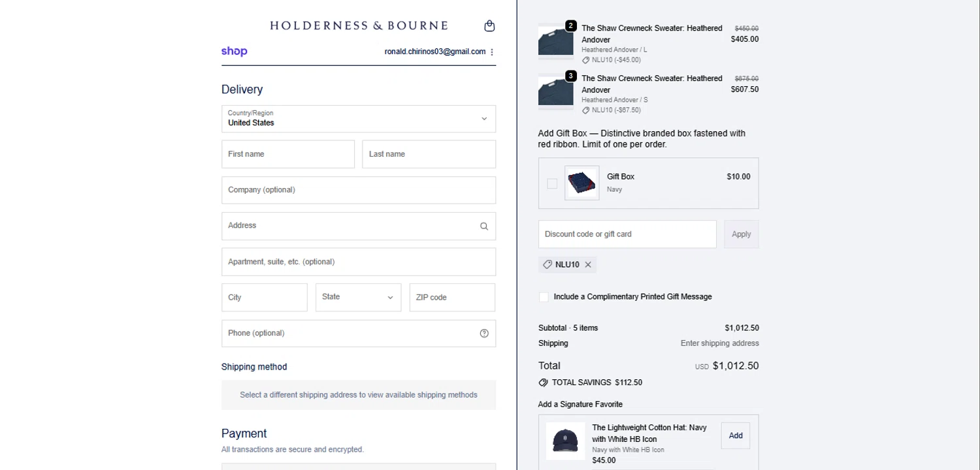The width and height of the screenshot is (980, 470).
Task: Click the Address input field
Action: pos(359,226)
